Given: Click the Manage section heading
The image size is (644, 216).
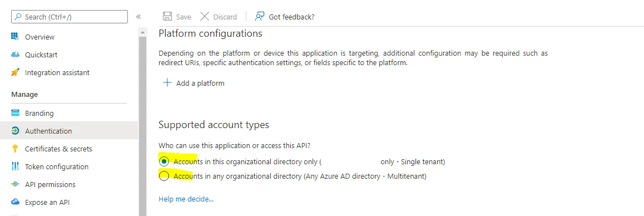Looking at the screenshot, I should point(24,94).
